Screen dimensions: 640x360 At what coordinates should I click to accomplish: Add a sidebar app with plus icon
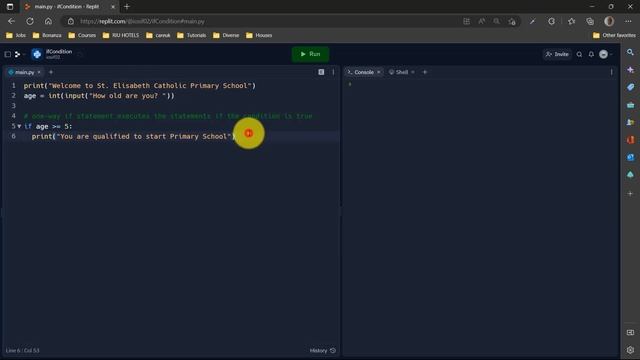630,193
